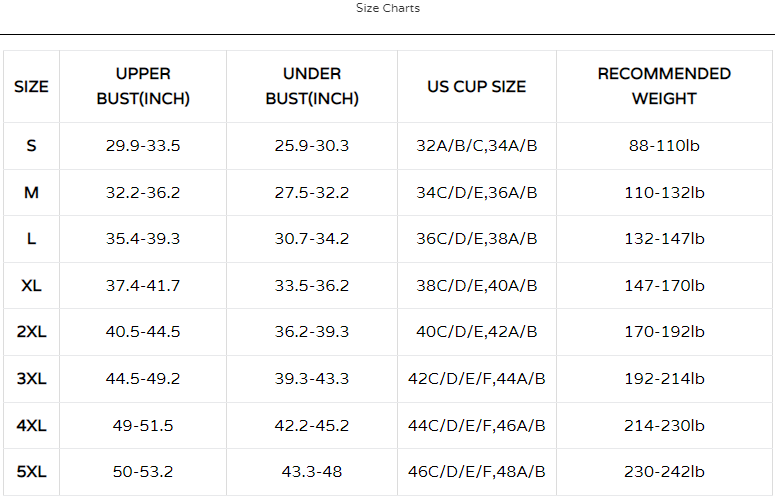This screenshot has width=775, height=499.
Task: Select the 214-230lb weight cell
Action: pos(664,425)
